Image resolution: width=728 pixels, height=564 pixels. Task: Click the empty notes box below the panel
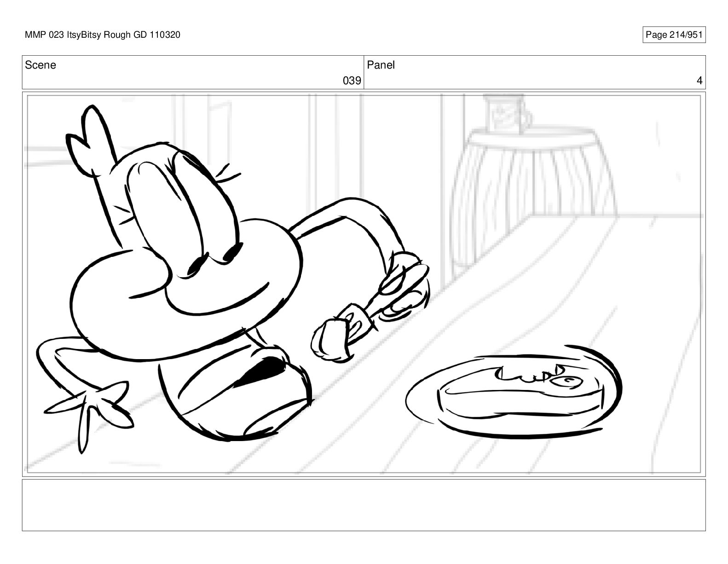point(364,505)
